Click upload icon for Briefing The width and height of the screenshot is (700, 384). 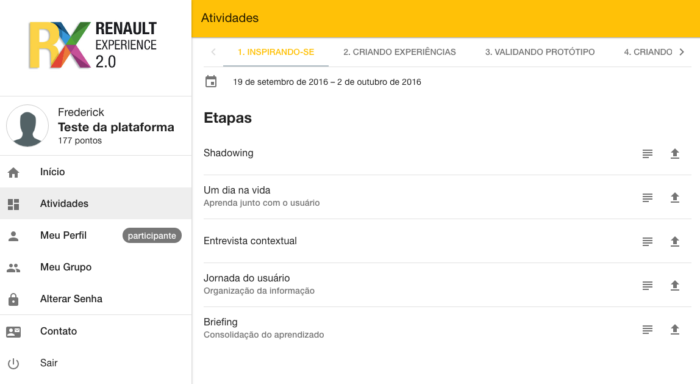click(x=675, y=330)
